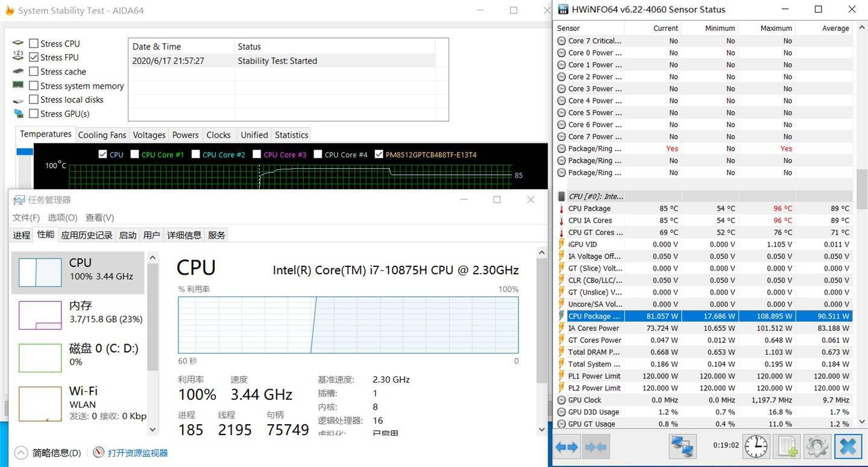The height and width of the screenshot is (467, 868).
Task: Click HWiNFO collapse-columns gray arrows icon
Action: [596, 447]
